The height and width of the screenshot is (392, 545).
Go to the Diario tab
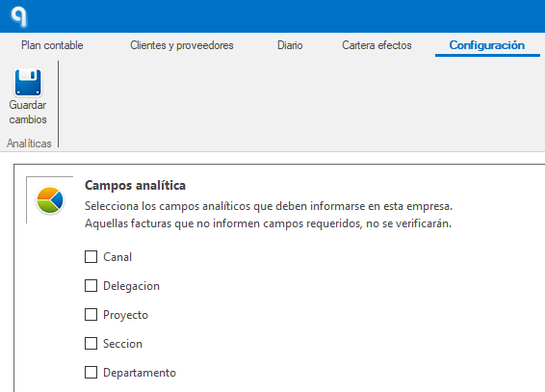point(290,45)
